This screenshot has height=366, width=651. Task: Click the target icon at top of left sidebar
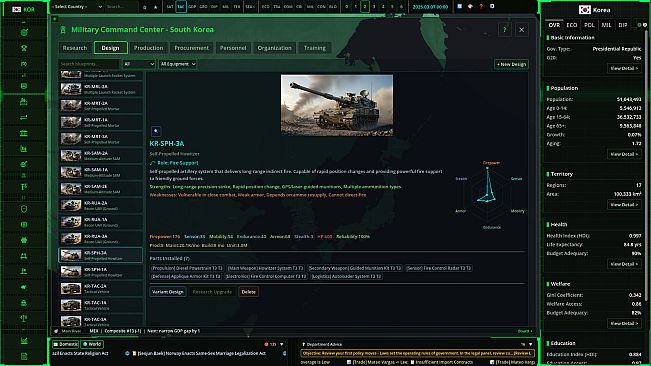coord(24,32)
